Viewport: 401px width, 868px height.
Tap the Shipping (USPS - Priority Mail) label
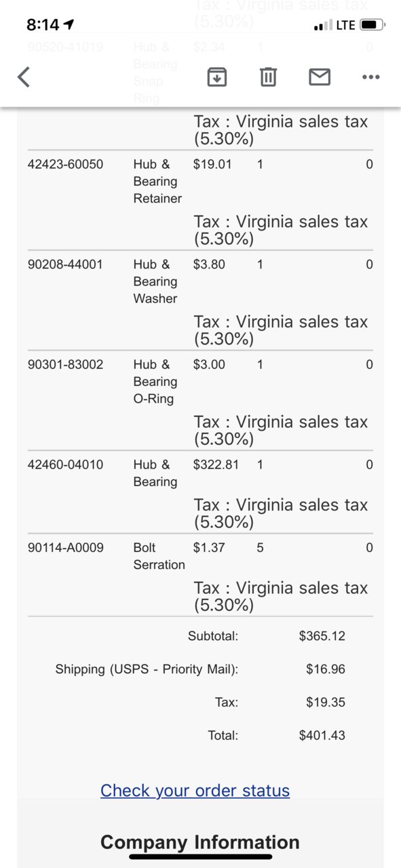(x=147, y=669)
